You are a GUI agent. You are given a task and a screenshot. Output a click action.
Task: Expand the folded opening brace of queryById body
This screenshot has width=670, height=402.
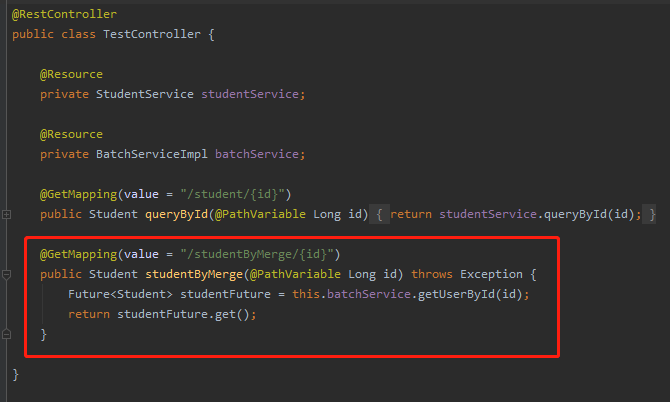pyautogui.click(x=379, y=214)
